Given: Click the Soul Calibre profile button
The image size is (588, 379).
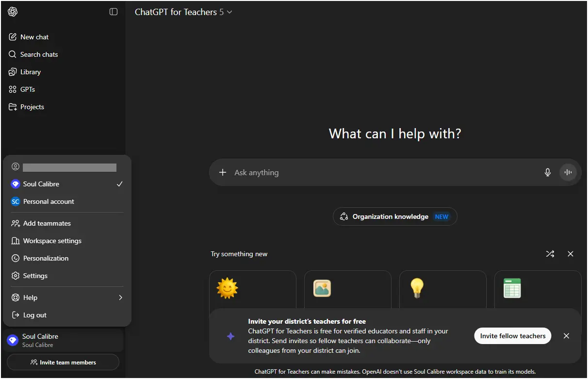Looking at the screenshot, I should [x=63, y=340].
